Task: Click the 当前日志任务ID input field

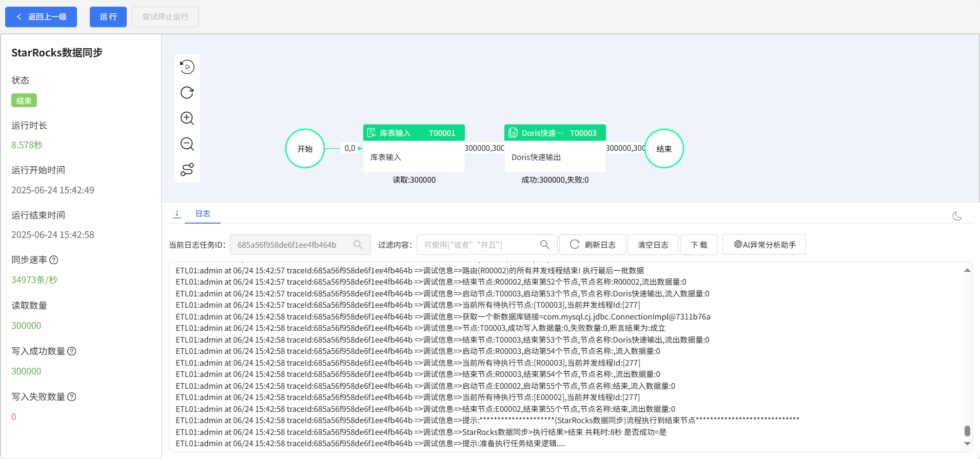Action: click(x=300, y=245)
